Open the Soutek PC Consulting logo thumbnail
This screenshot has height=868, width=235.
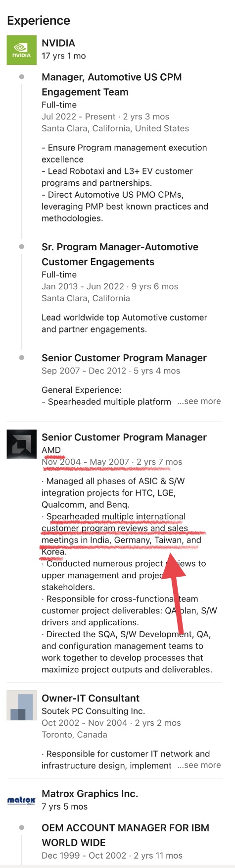coord(21,705)
